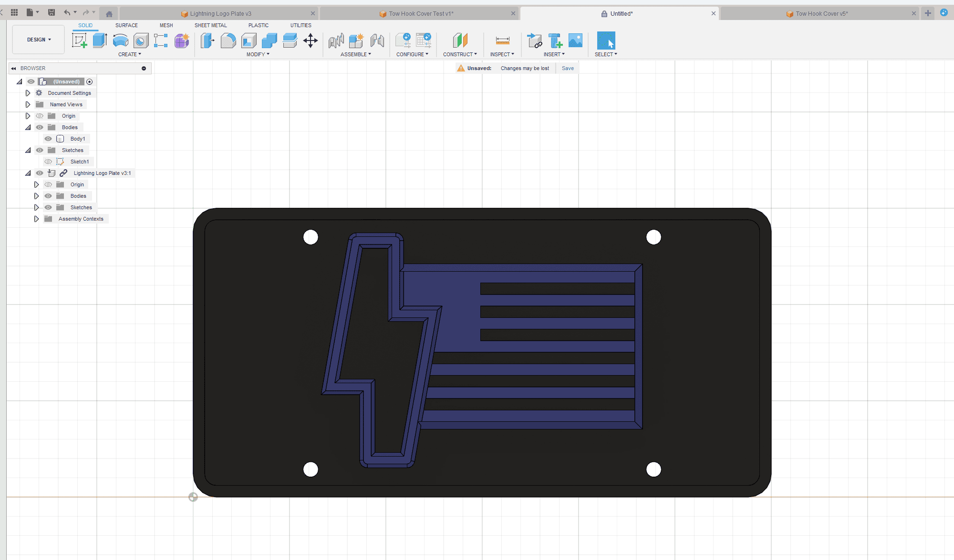This screenshot has height=560, width=954.
Task: Click the Design workspace dropdown
Action: click(x=39, y=40)
